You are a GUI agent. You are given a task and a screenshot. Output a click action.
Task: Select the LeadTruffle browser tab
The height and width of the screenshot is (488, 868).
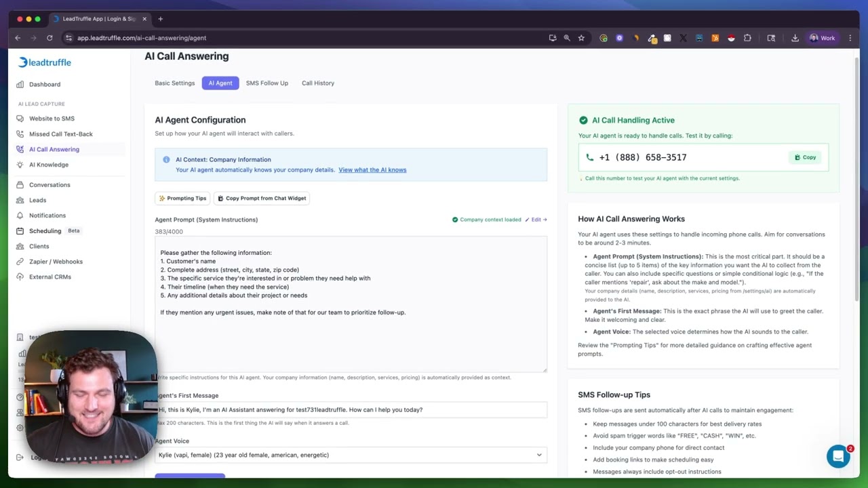pyautogui.click(x=99, y=19)
